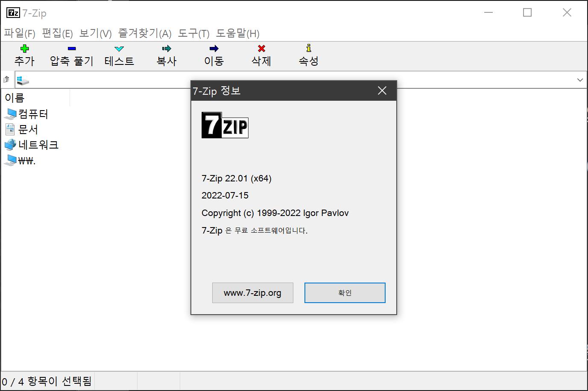Confirm with the 확인 button
The height and width of the screenshot is (391, 588).
[345, 293]
